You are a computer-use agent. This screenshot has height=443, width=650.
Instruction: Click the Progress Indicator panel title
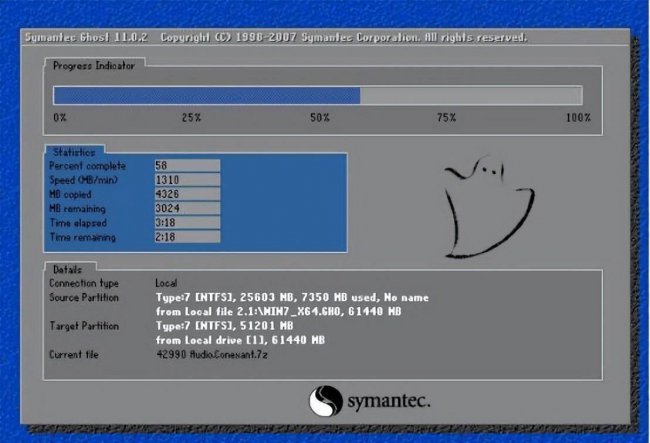[94, 66]
